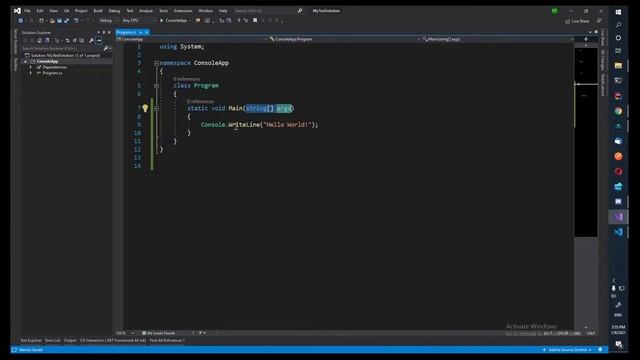Collapse the ConsoleApp project node
The height and width of the screenshot is (360, 640).
[26, 61]
